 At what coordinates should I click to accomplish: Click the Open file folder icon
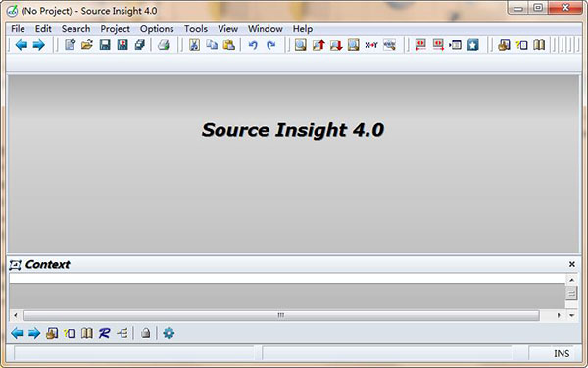[87, 45]
